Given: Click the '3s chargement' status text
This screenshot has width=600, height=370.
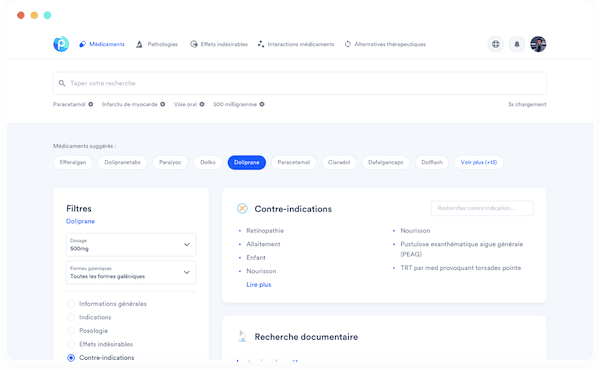Looking at the screenshot, I should pyautogui.click(x=527, y=104).
